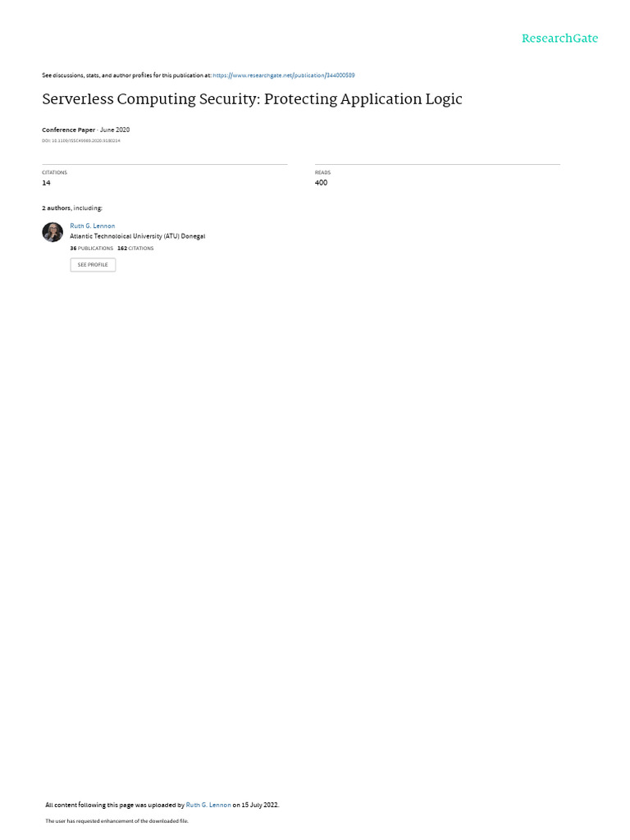Open Ruth G. Lennon link in footer
Screen dimensions: 630x840
click(x=208, y=805)
